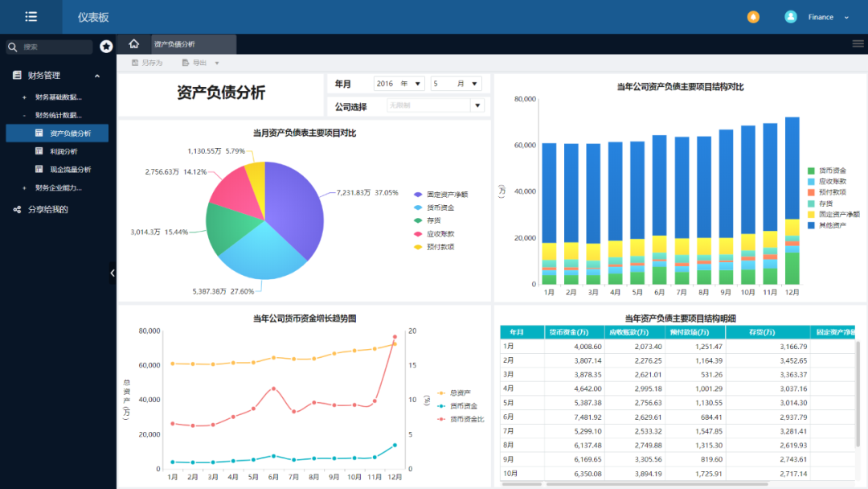This screenshot has height=489, width=868.
Task: Click the 另存为 save-as button
Action: coord(148,62)
